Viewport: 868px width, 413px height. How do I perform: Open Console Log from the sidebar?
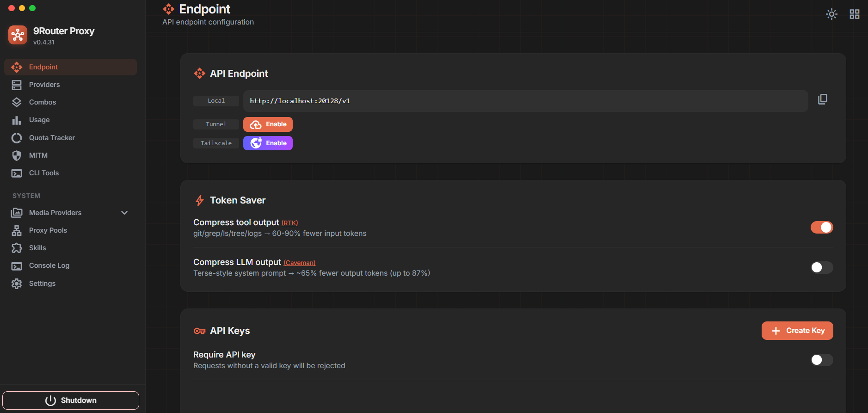coord(71,265)
